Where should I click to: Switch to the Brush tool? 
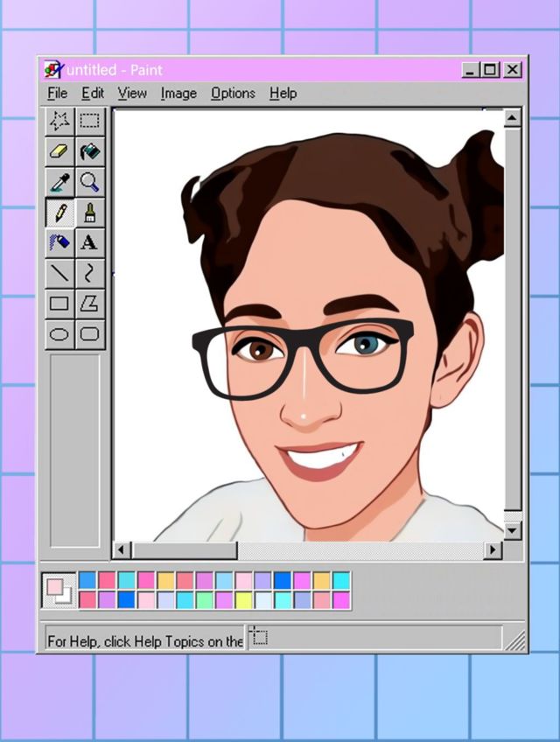pyautogui.click(x=89, y=213)
